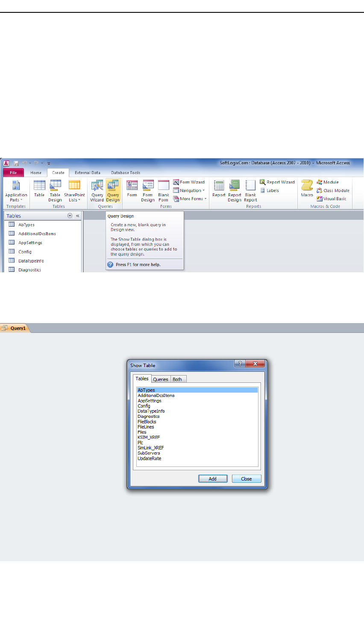Click the Save icon in quick access toolbar
This screenshot has height=644, width=364.
(16, 163)
